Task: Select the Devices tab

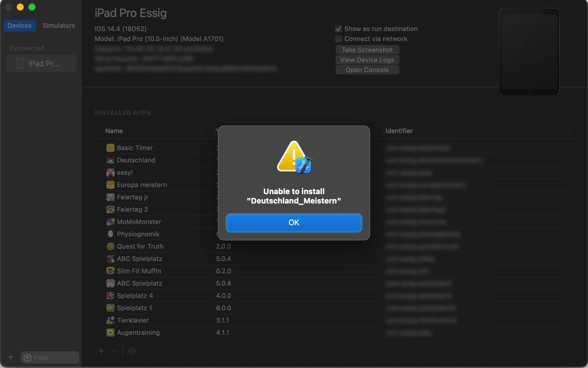Action: (x=19, y=26)
